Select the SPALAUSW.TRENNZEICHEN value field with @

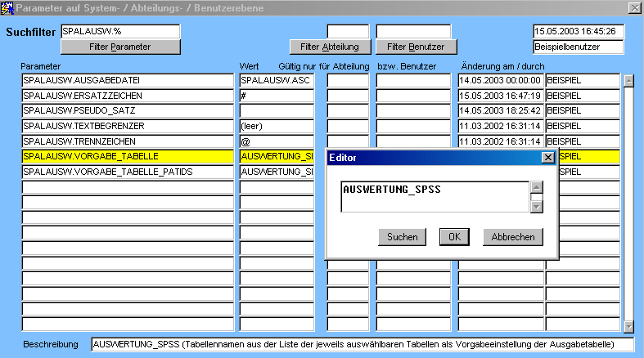click(x=277, y=141)
